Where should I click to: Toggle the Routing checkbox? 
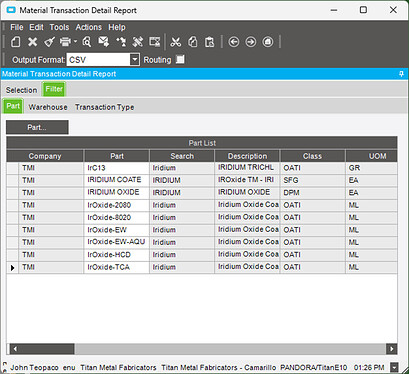click(x=180, y=60)
